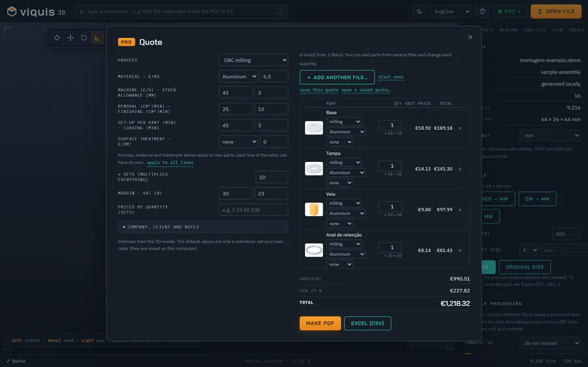Screen dimensions: 588x367
Task: Select the orange axis measure tool
Action: click(x=97, y=38)
